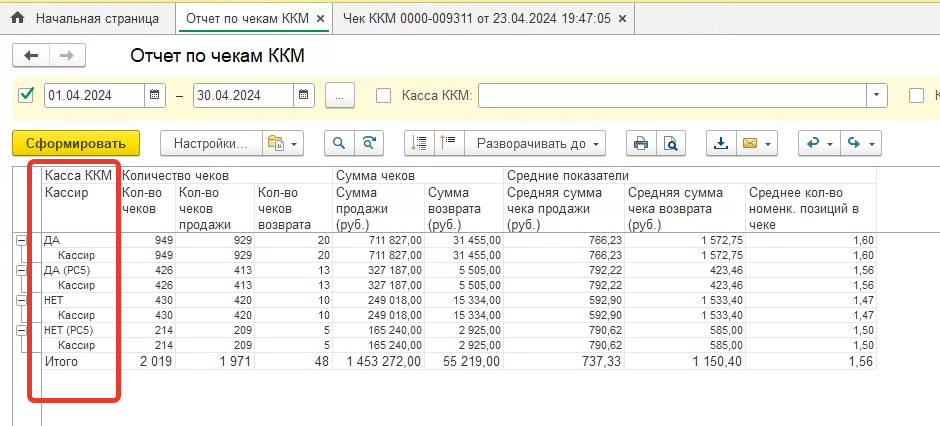Collapse all groups with the first grouping icon
Viewport: 940px width, 426px height.
(x=419, y=144)
